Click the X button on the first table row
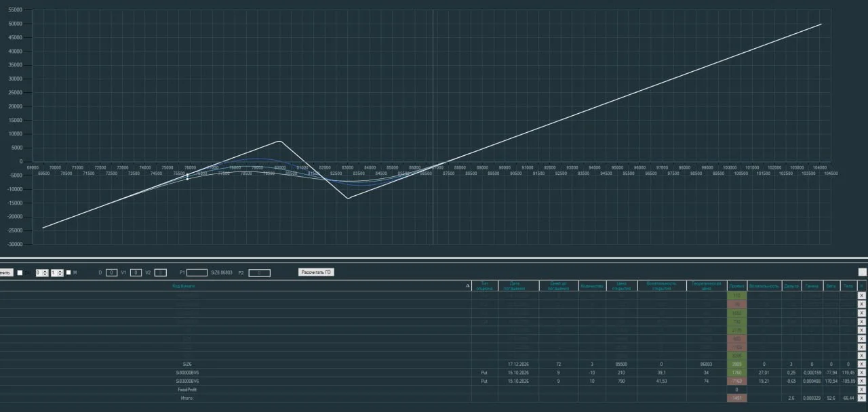Viewport: 868px width, 412px height. click(861, 295)
